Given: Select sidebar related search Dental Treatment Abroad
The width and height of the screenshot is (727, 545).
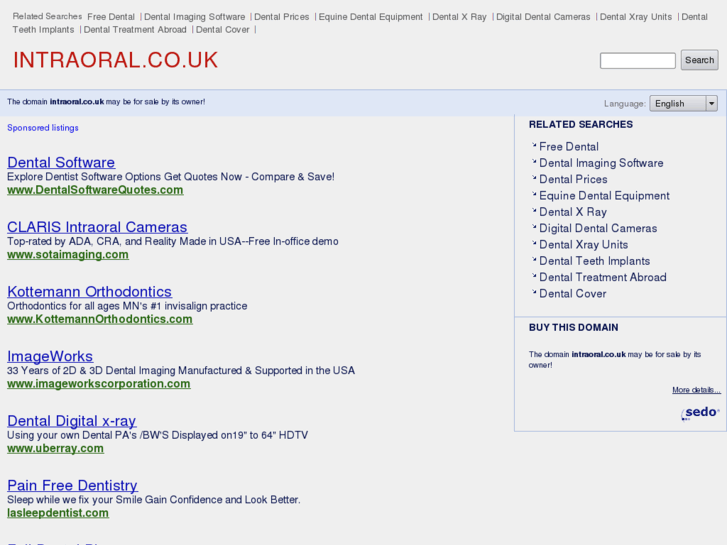Looking at the screenshot, I should [603, 277].
